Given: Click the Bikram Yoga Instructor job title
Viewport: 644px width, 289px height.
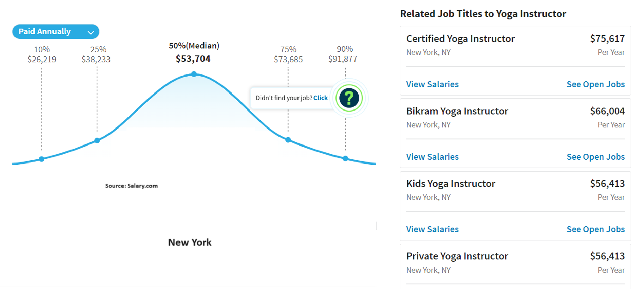Looking at the screenshot, I should 457,111.
